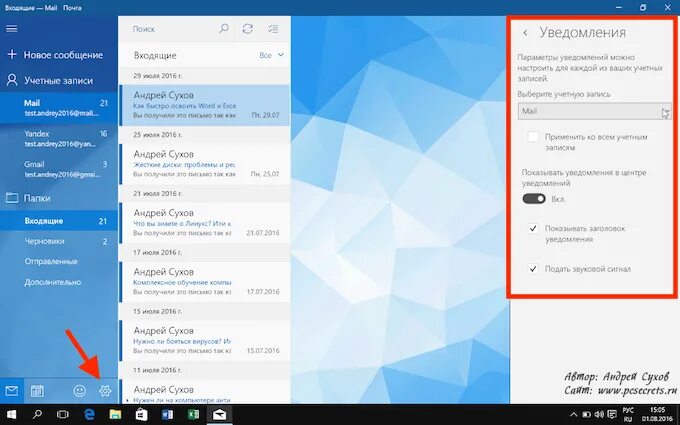The width and height of the screenshot is (680, 425).
Task: Open Store from taskbar
Action: pos(141,415)
